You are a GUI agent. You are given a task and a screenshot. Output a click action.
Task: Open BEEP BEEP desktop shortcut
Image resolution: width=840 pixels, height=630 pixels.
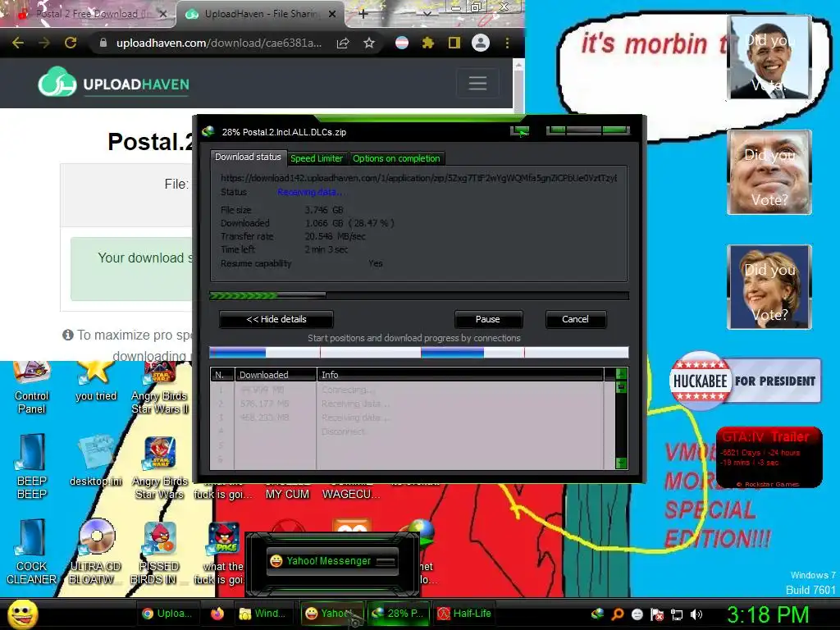(32, 466)
